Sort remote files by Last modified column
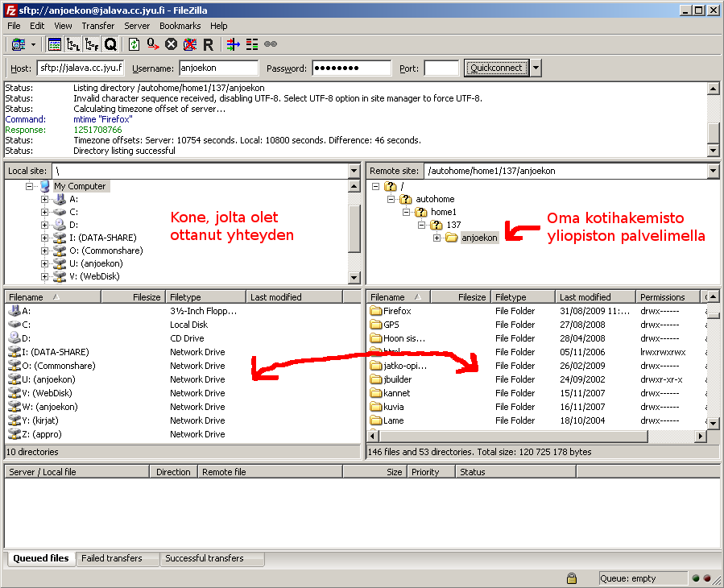Viewport: 724px width, 588px height. click(x=595, y=297)
